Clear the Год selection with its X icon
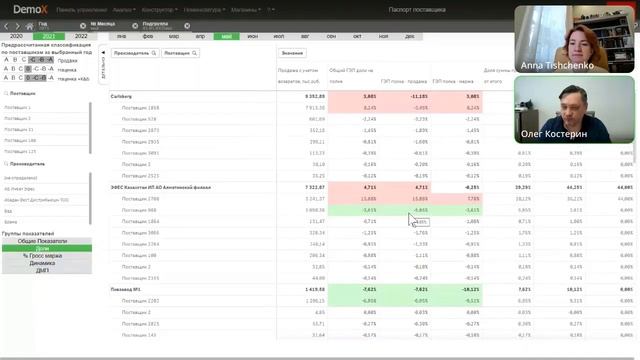This screenshot has height=360, width=640. (x=83, y=26)
